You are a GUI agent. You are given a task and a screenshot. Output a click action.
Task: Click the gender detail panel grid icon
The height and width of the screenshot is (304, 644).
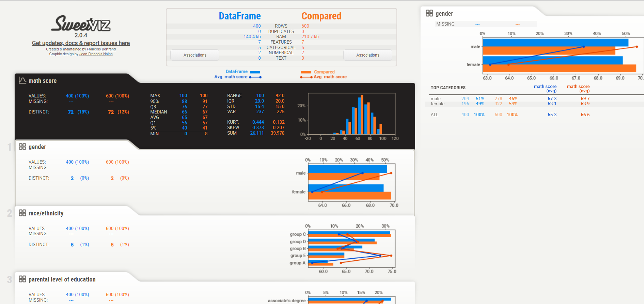[429, 13]
